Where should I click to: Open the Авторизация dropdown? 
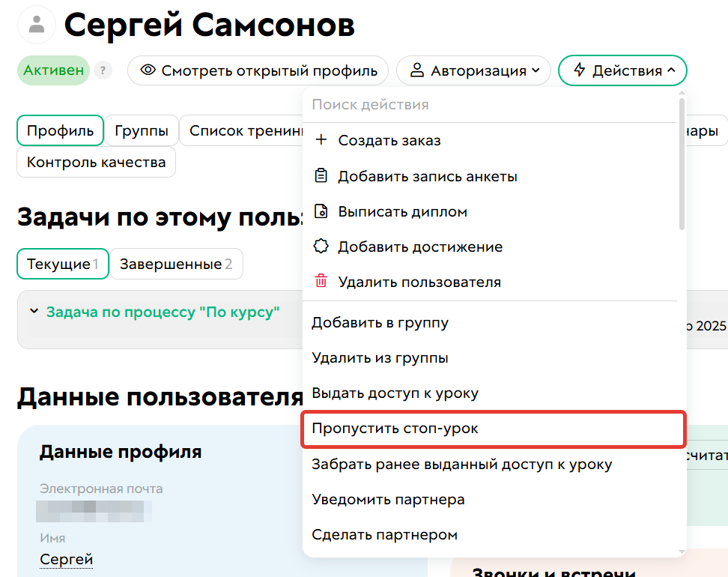point(473,70)
